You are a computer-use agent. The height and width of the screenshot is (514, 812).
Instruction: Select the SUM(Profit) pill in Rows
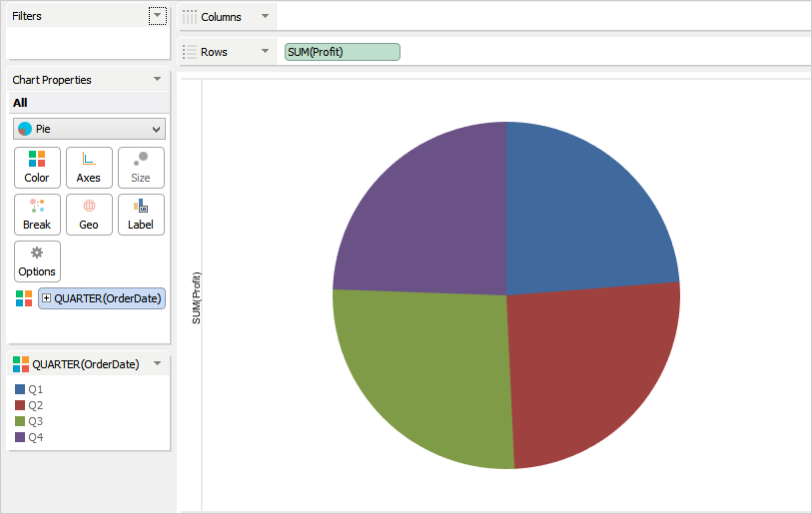click(343, 52)
